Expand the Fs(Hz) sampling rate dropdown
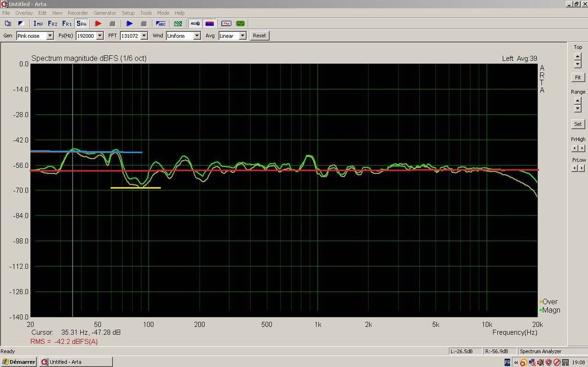 [100, 36]
